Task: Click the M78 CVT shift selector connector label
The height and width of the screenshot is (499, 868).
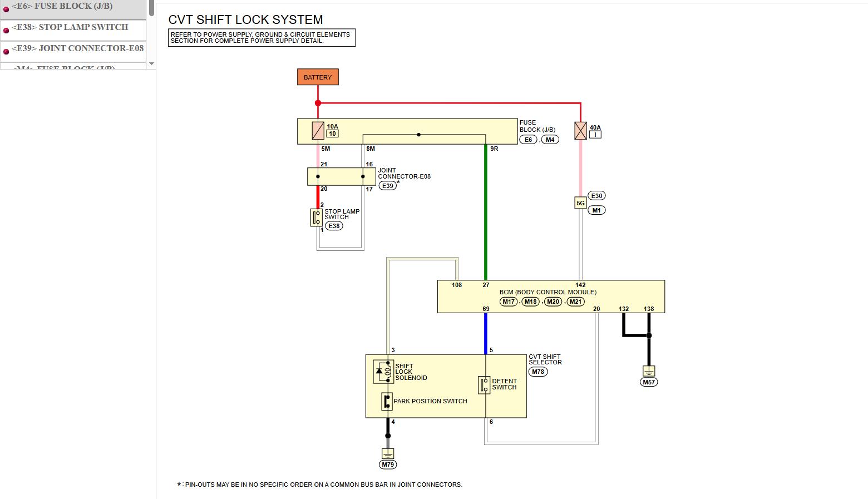Action: (538, 372)
